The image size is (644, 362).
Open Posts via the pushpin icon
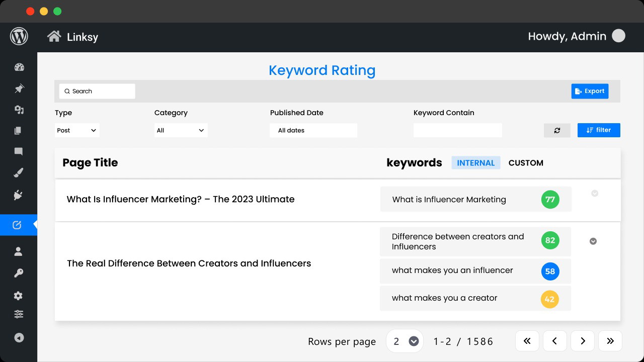19,88
